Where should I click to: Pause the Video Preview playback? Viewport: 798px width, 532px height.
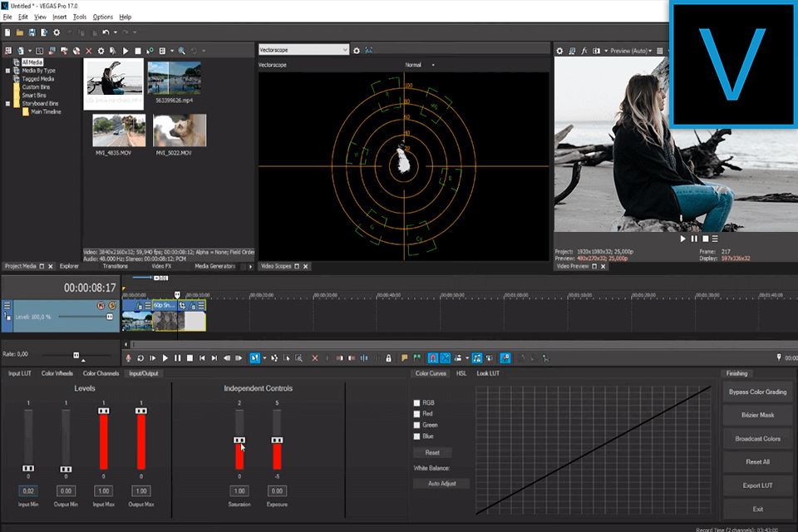[x=694, y=239]
